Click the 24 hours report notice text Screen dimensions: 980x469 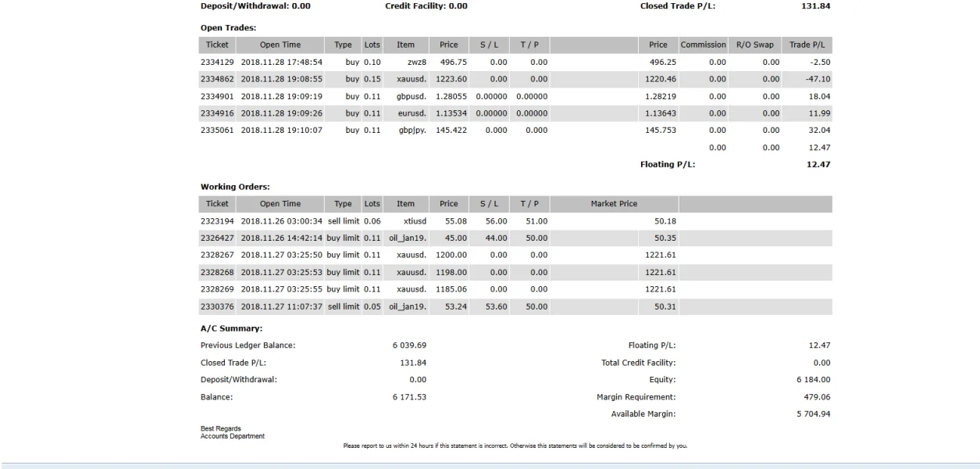(x=515, y=446)
